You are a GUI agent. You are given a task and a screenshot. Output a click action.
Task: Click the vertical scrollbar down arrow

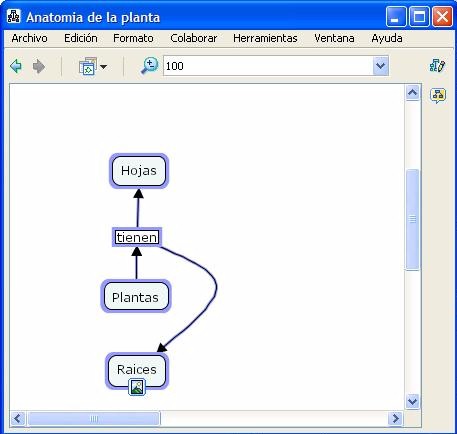(412, 401)
